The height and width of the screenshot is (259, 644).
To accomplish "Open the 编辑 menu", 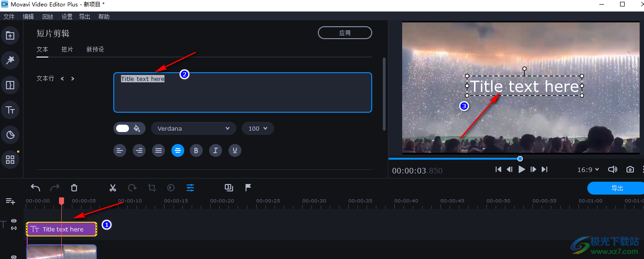I will point(28,17).
